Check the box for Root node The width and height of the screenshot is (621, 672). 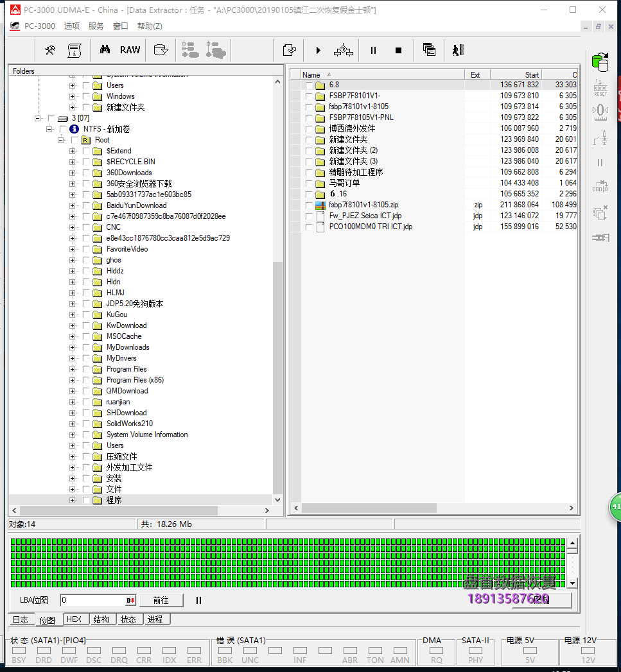[x=74, y=140]
